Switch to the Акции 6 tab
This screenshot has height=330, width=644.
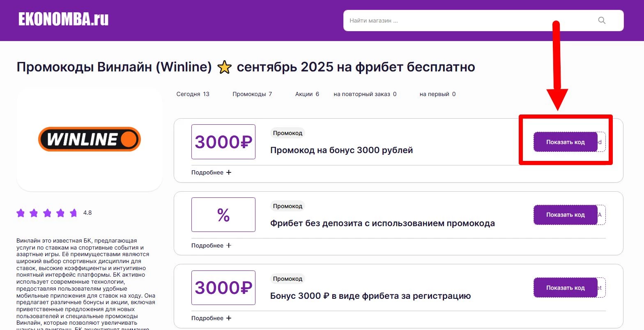[x=307, y=94]
